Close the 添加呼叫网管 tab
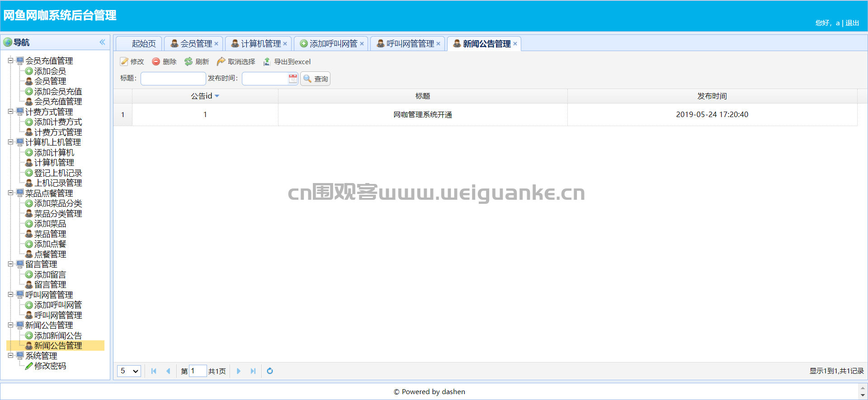The height and width of the screenshot is (400, 868). 362,44
